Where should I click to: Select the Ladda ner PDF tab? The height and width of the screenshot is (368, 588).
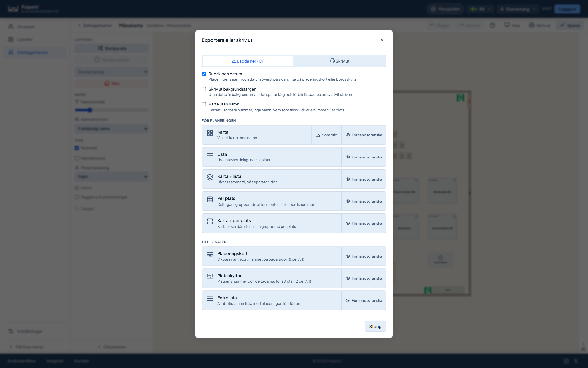(248, 61)
